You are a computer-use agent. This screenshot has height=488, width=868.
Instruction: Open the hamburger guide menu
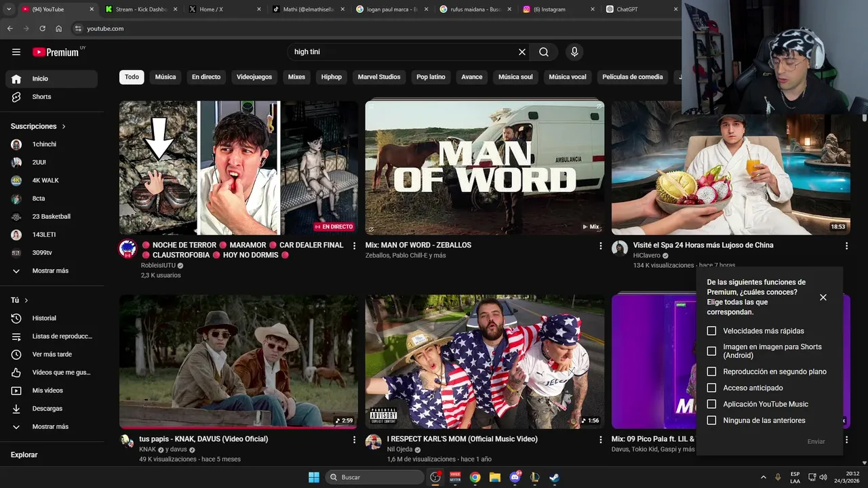(16, 52)
